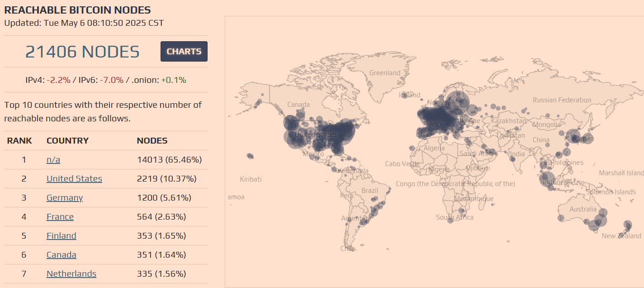644x288 pixels.
Task: Click the New Zealand map label
Action: click(x=621, y=236)
